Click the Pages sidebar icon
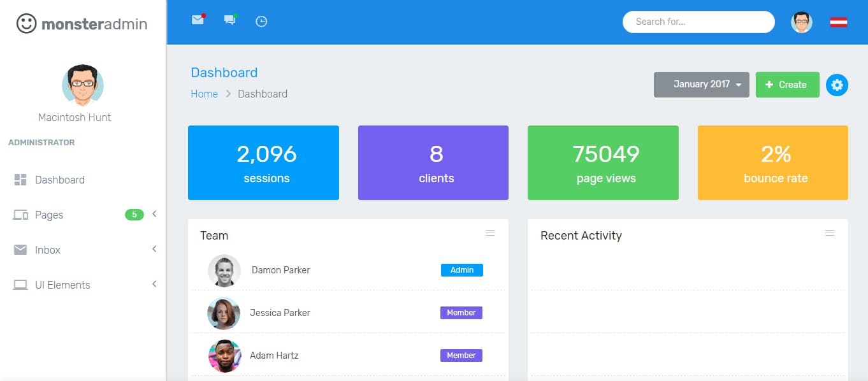This screenshot has height=381, width=868. click(x=20, y=214)
